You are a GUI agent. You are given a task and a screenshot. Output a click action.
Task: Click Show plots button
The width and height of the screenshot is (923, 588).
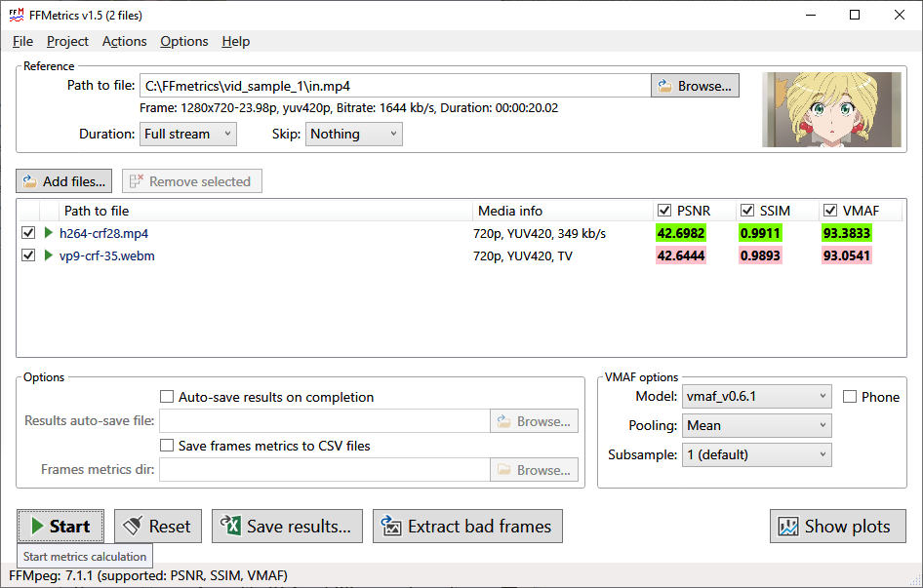coord(838,526)
